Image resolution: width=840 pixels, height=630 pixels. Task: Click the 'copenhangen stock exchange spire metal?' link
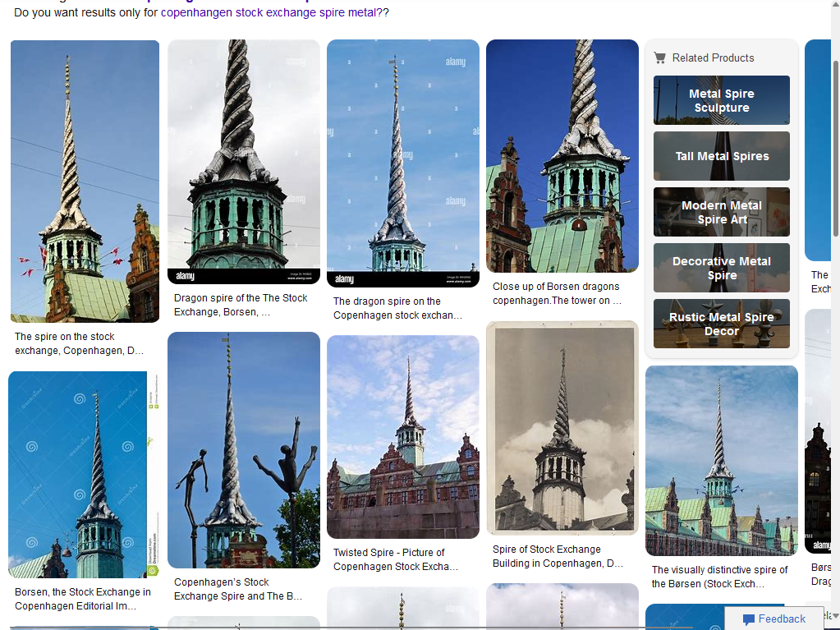click(272, 12)
